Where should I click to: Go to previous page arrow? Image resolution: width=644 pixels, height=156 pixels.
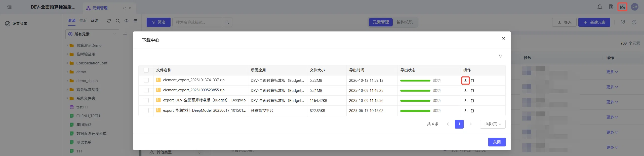tap(448, 124)
